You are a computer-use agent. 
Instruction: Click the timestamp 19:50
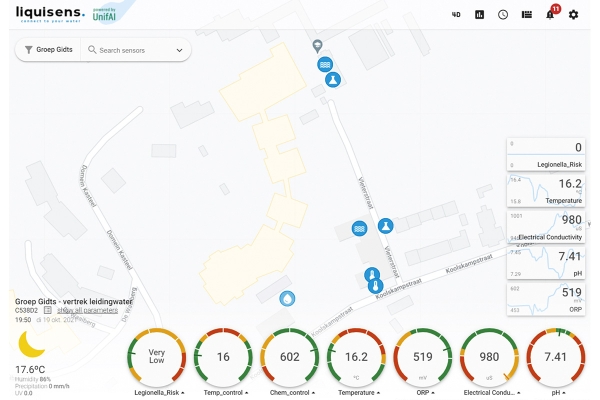click(x=23, y=320)
